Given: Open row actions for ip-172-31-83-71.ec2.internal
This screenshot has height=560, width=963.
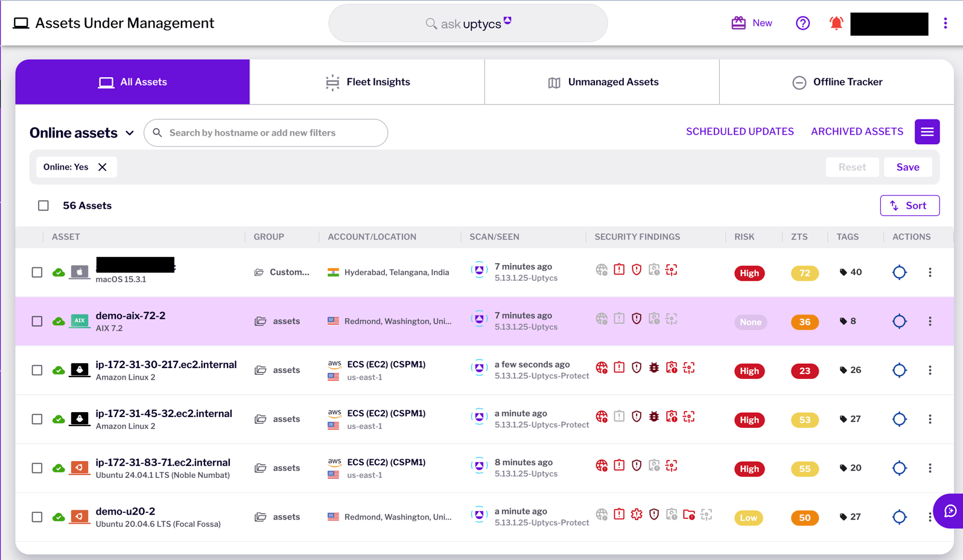Looking at the screenshot, I should [930, 468].
